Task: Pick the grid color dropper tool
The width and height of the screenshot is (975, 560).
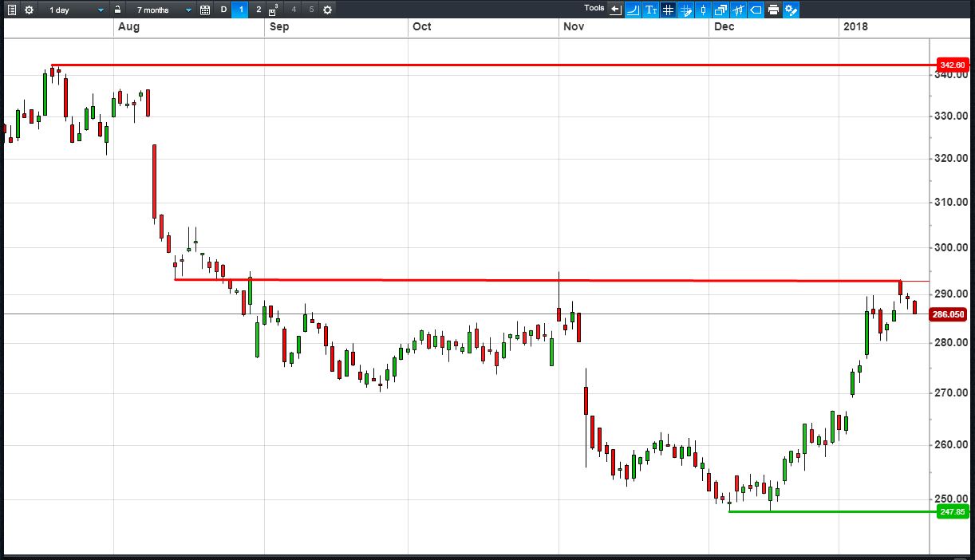Action: click(685, 10)
